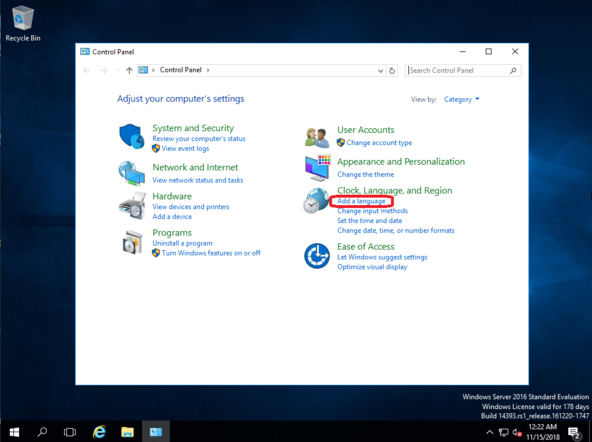
Task: Click View devices and printers
Action: click(191, 206)
